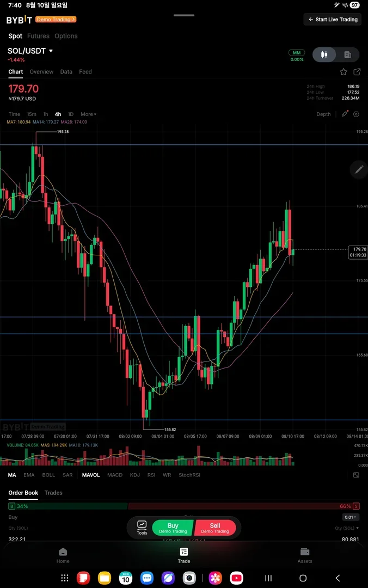Open the chart drawing tools pencil
Screen dimensions: 368x588
345,114
